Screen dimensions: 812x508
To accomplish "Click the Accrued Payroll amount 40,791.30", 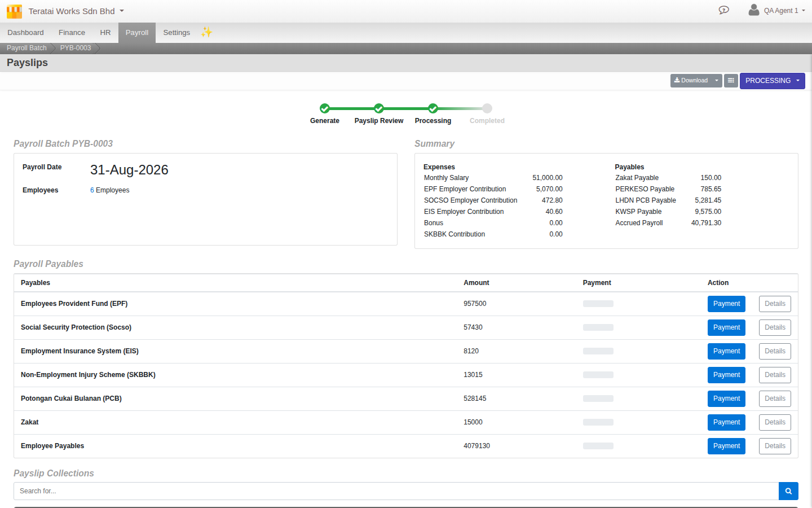I will point(706,223).
